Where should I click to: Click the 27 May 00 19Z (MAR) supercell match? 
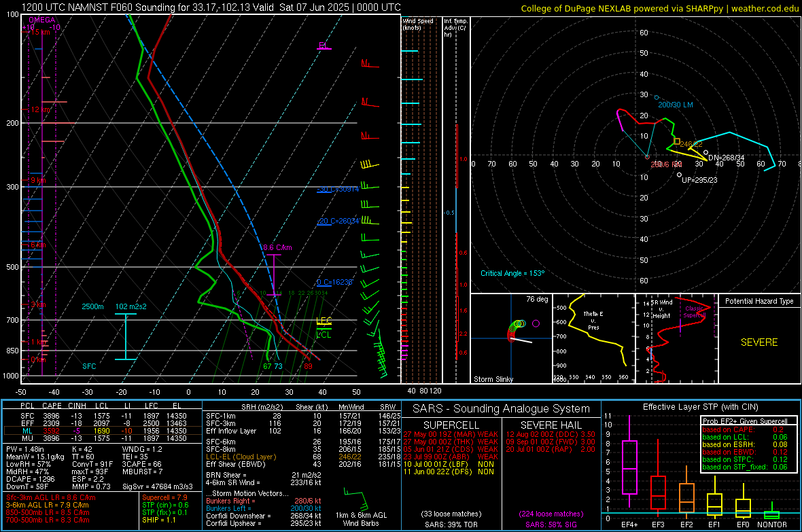[x=451, y=434]
